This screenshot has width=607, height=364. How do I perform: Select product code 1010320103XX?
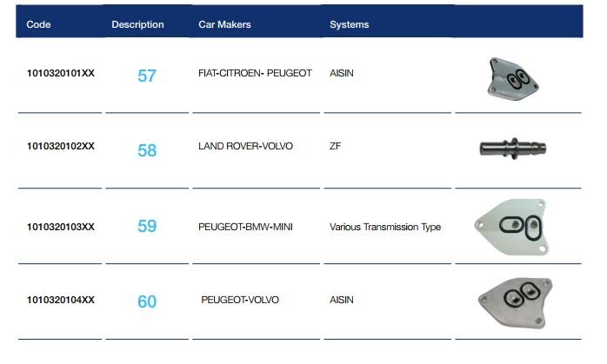point(61,227)
